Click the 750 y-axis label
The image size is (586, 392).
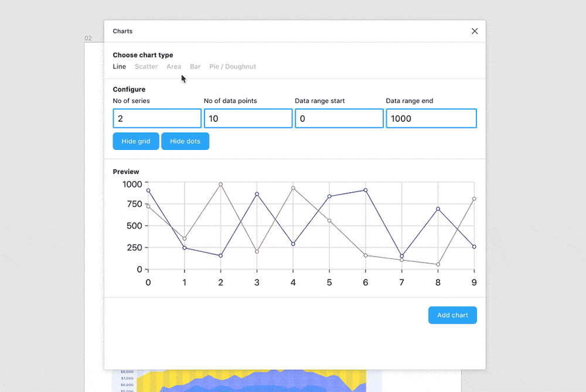point(135,204)
